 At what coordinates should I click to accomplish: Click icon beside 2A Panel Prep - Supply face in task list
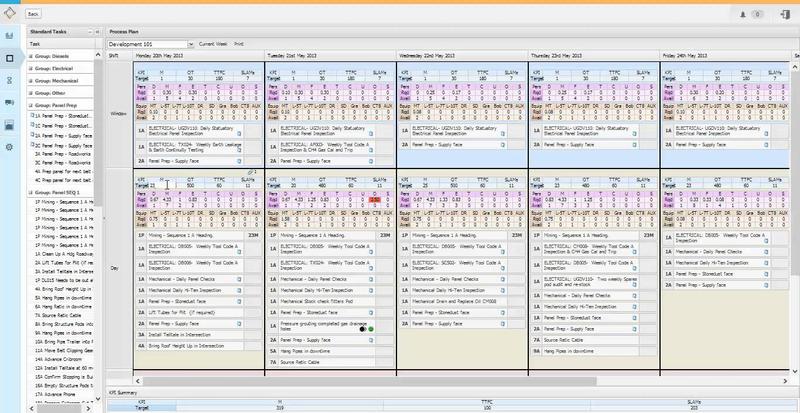point(32,136)
